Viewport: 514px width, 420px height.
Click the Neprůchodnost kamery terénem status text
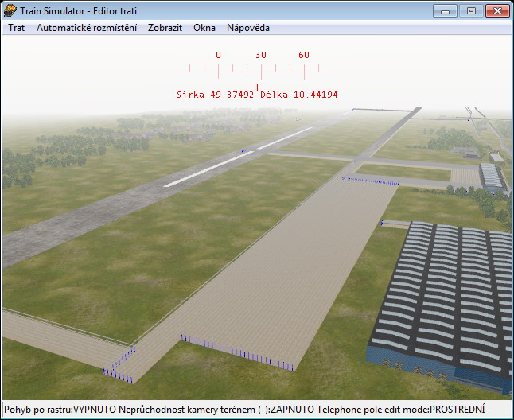pyautogui.click(x=216, y=410)
